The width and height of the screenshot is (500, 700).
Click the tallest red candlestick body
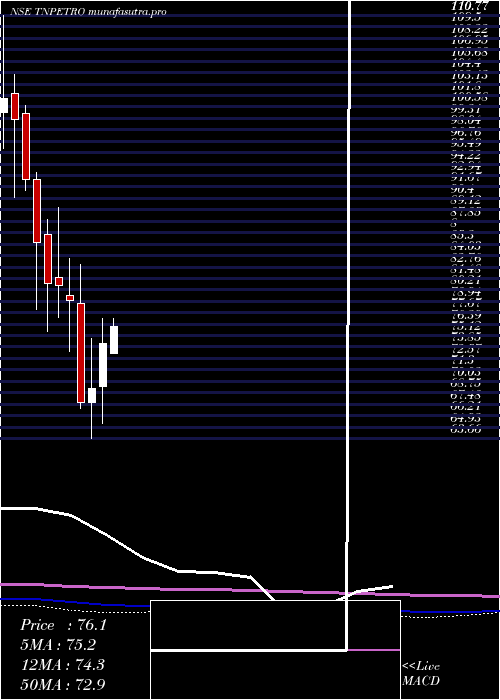click(81, 353)
